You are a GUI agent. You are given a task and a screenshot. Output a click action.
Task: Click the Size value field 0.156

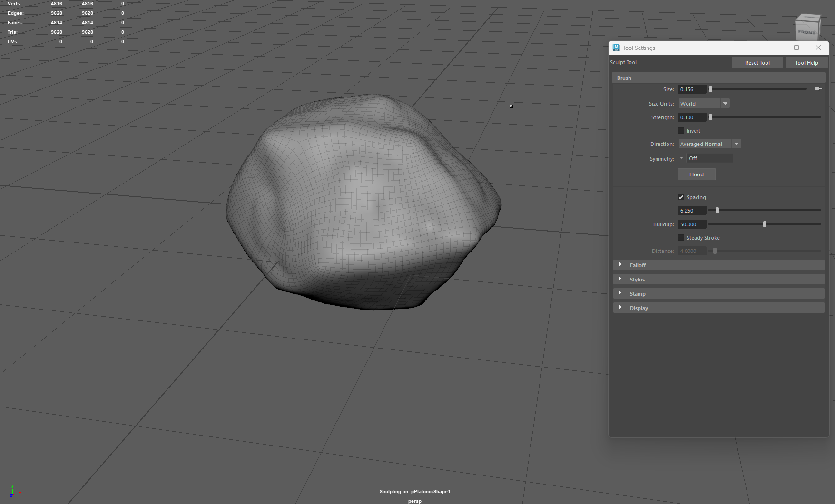[x=692, y=89]
